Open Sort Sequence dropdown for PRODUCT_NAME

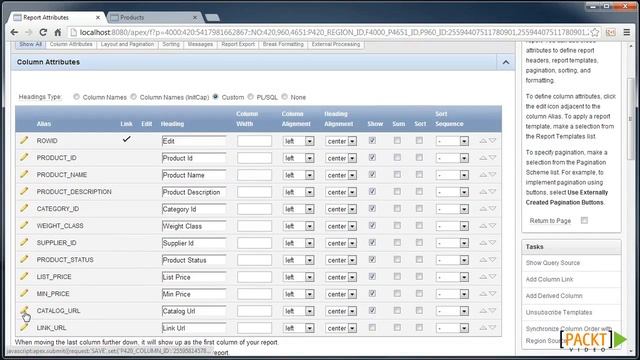click(452, 175)
